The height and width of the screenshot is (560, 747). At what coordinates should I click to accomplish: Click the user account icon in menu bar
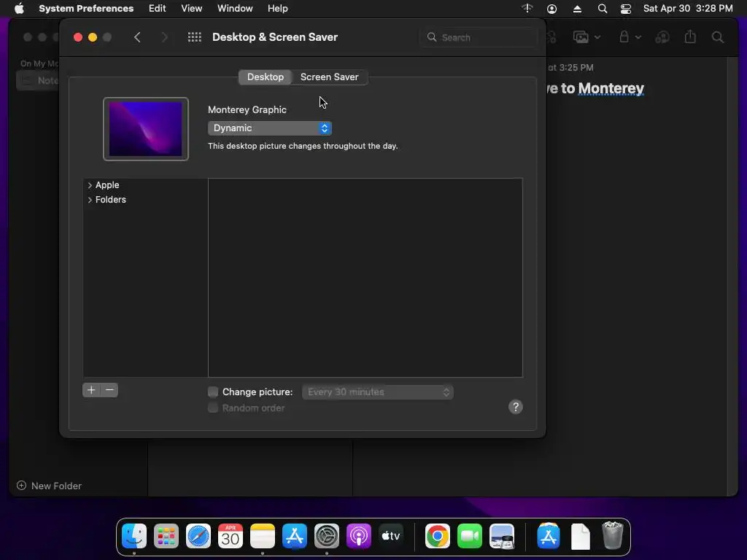click(x=551, y=9)
